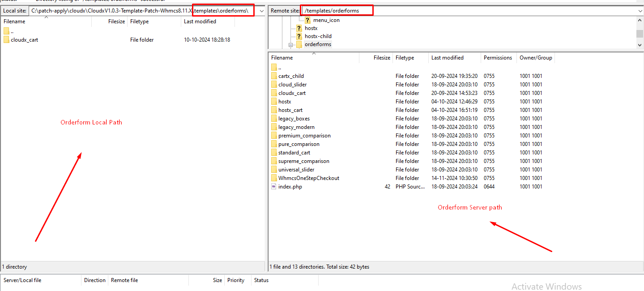Image resolution: width=644 pixels, height=291 pixels.
Task: Sort local files by Filesize column
Action: tap(116, 21)
